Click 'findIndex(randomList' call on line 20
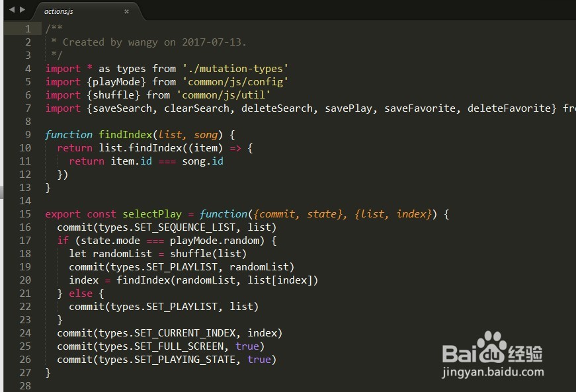576x392 pixels. [176, 280]
